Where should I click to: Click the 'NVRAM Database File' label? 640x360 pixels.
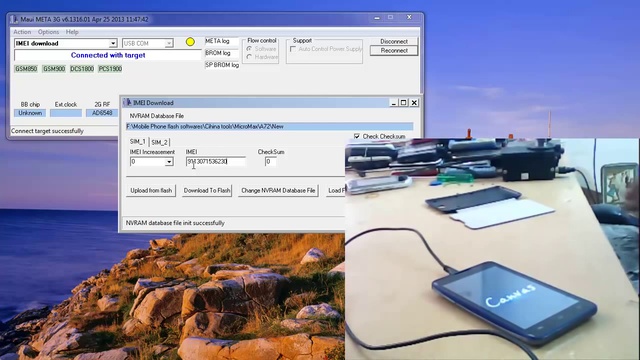pos(157,116)
